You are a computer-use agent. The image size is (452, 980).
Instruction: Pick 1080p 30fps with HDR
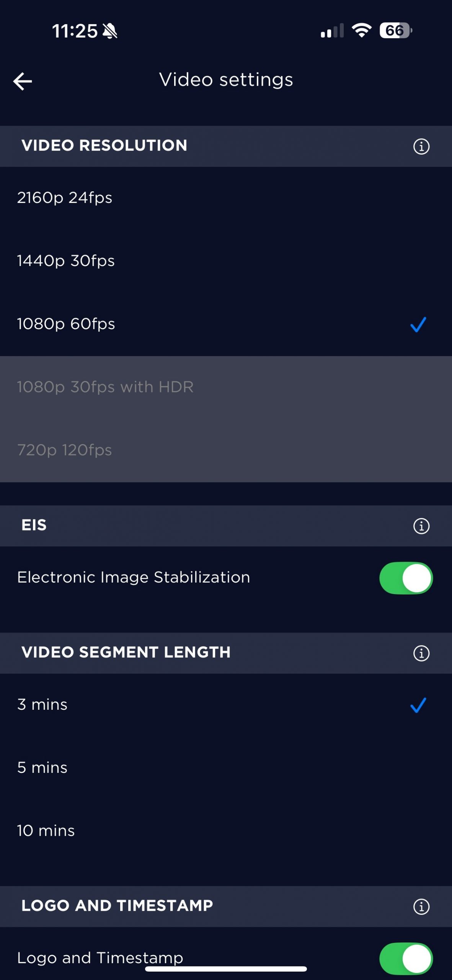[226, 387]
